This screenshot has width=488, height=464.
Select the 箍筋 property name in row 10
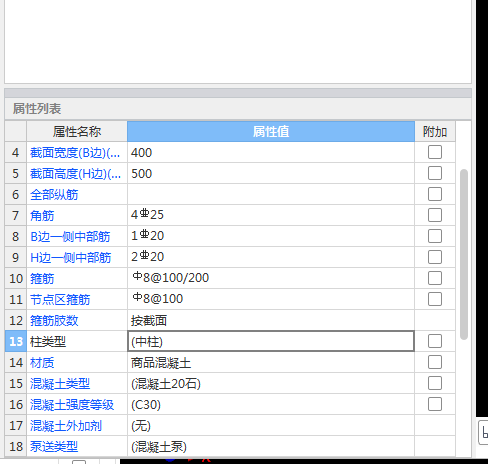pyautogui.click(x=77, y=278)
